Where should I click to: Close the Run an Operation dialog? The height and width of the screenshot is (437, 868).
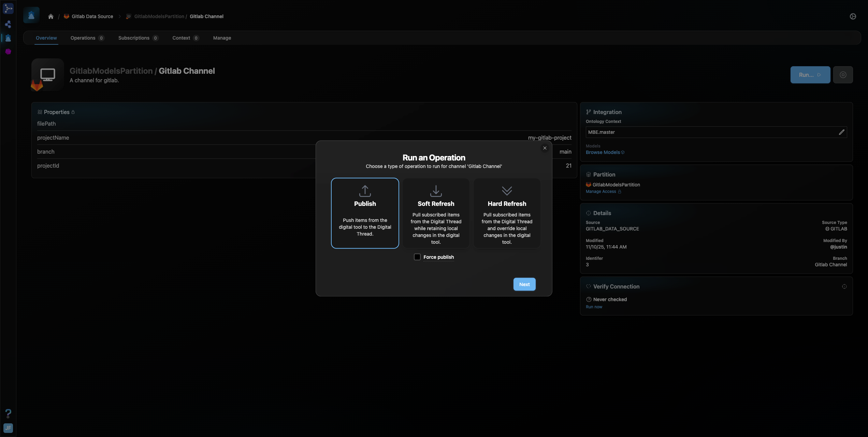(x=545, y=148)
